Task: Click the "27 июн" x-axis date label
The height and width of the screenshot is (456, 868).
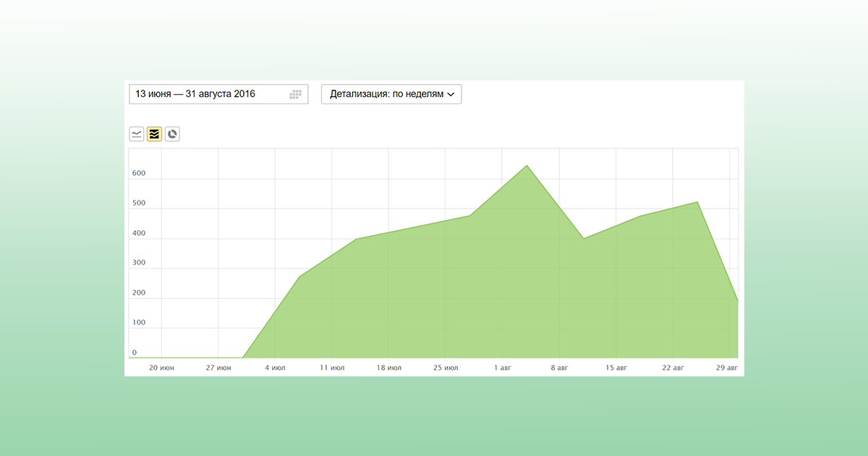Action: 218,368
